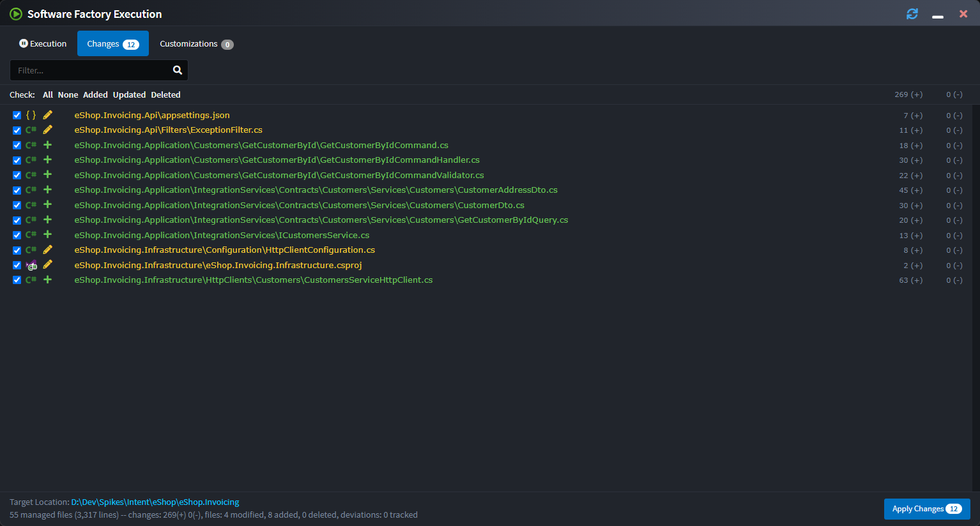Toggle checkbox for HttpClientConfiguration.cs

(17, 250)
